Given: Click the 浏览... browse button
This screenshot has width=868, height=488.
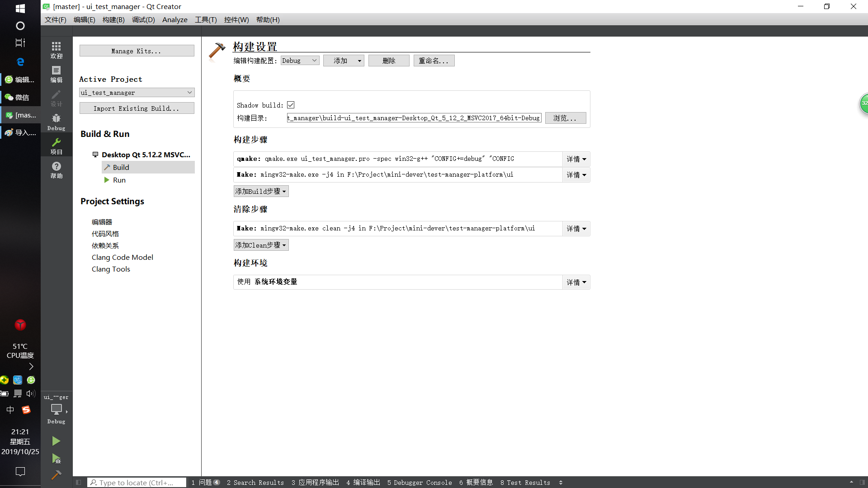Looking at the screenshot, I should pos(565,118).
